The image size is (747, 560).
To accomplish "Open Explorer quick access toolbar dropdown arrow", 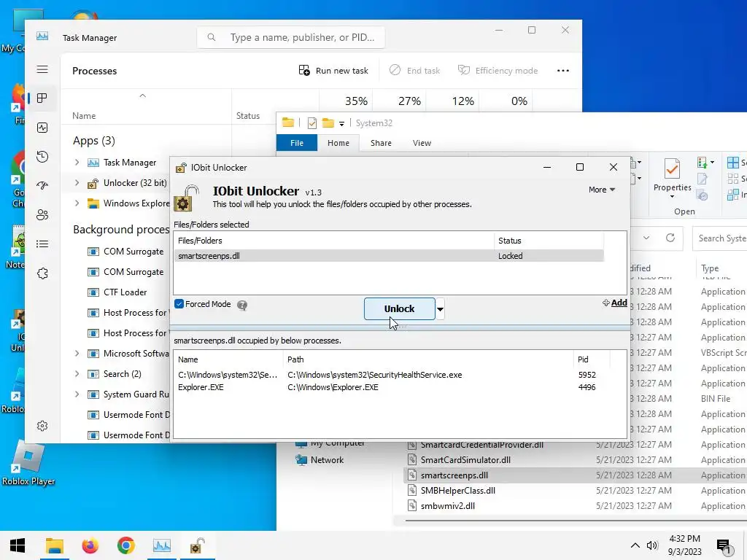I will click(x=341, y=124).
